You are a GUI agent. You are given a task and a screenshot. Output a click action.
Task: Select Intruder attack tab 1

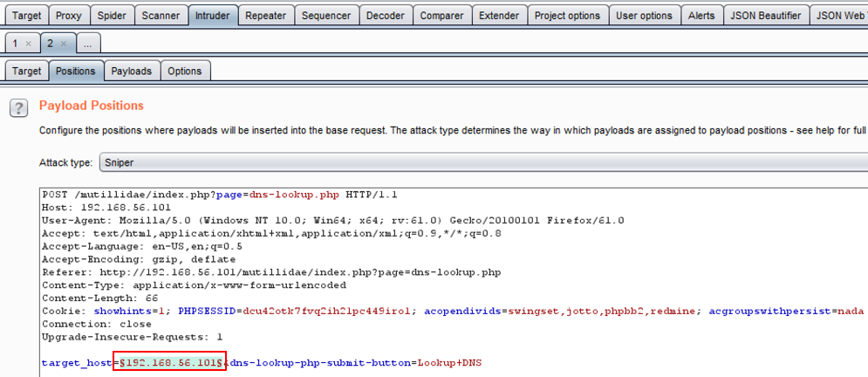[x=17, y=43]
